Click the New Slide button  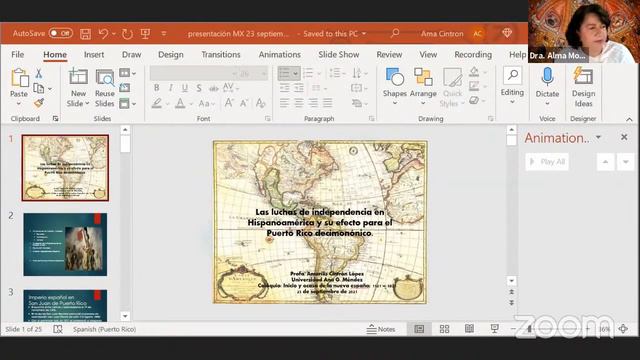(78, 78)
